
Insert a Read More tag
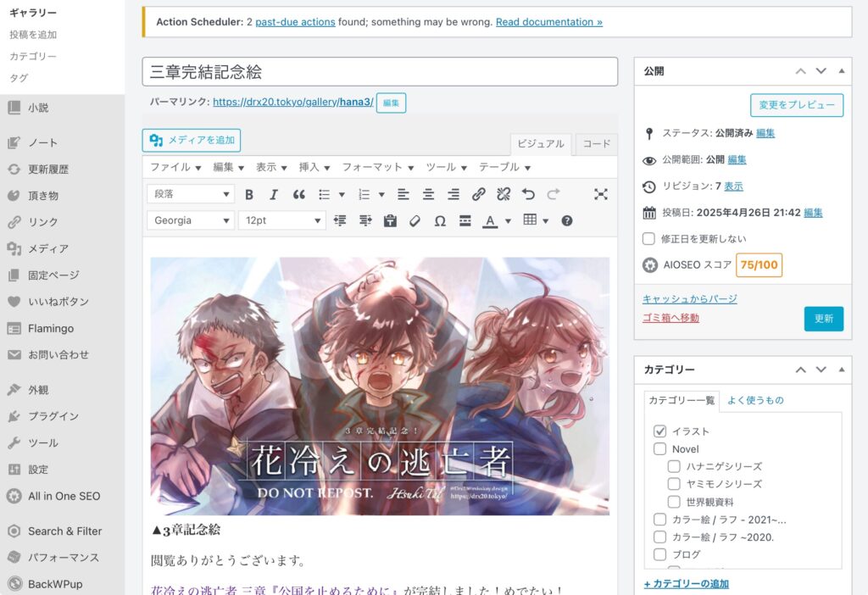tap(465, 221)
